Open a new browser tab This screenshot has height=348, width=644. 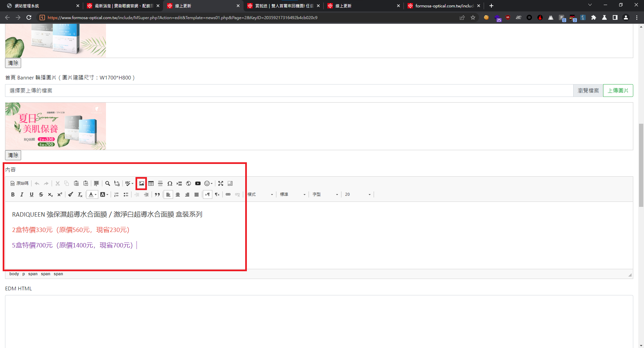coord(491,6)
